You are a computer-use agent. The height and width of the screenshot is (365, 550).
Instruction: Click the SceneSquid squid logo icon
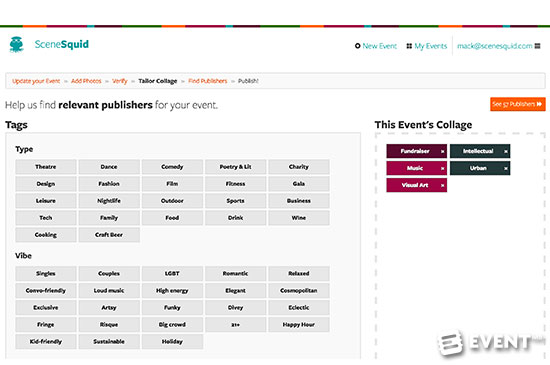coord(16,45)
